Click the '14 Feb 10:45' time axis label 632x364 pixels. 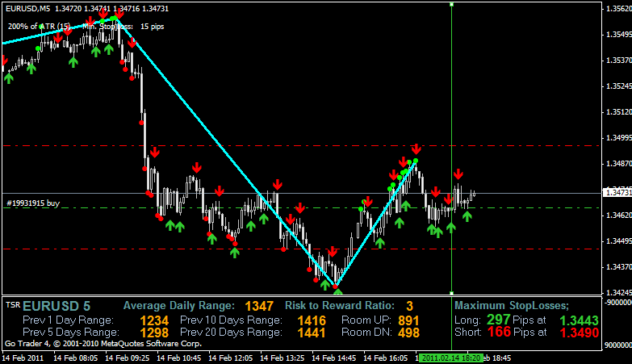coord(178,358)
